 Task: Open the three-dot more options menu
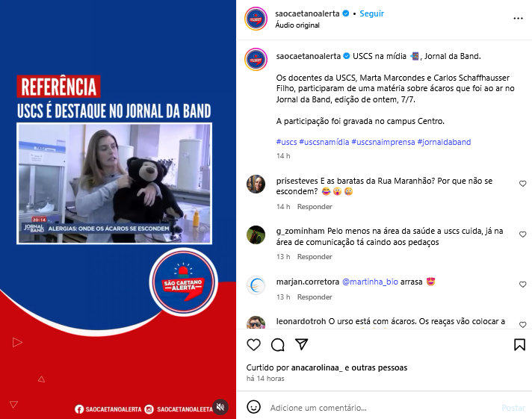coord(518,19)
